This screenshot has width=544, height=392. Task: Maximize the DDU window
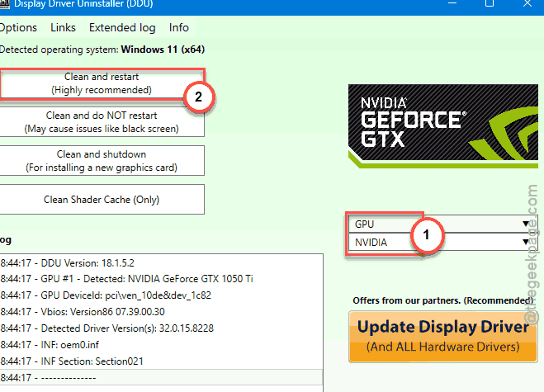(490, 3)
